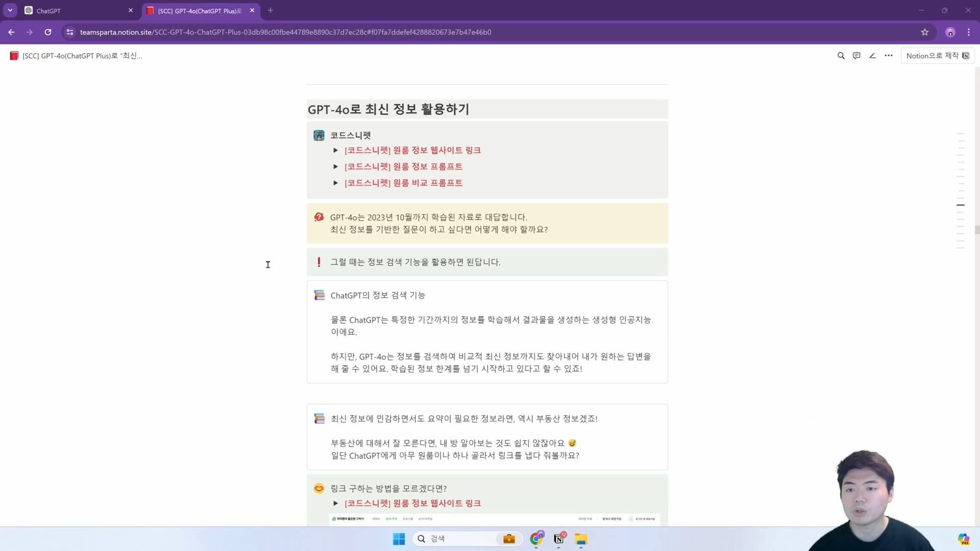
Task: Open a new browser tab
Action: coord(271,11)
